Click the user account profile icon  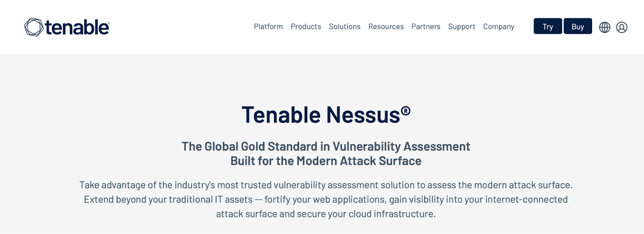(622, 27)
